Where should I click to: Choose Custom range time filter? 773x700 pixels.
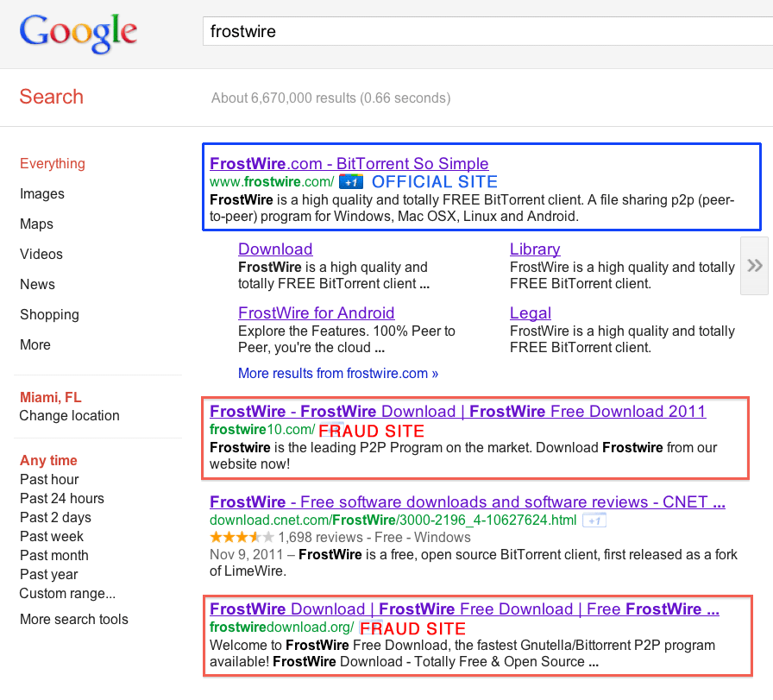67,594
